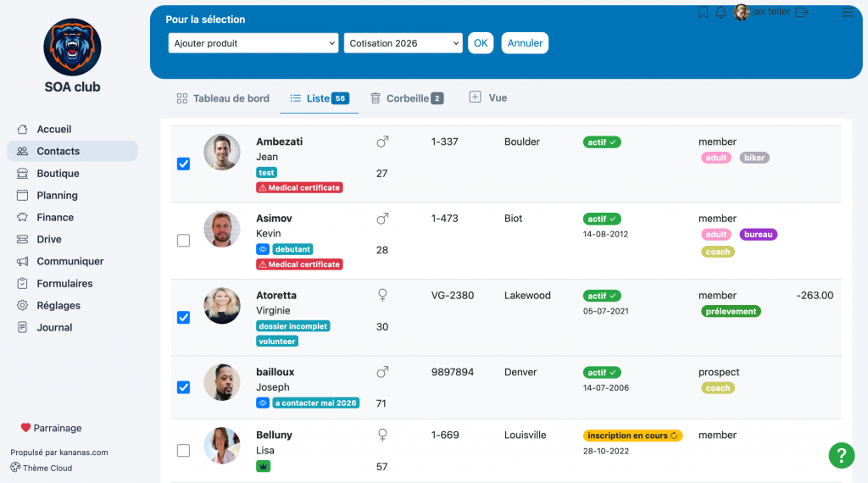Click the volunteer tag for Atoretta
868x483 pixels.
277,341
